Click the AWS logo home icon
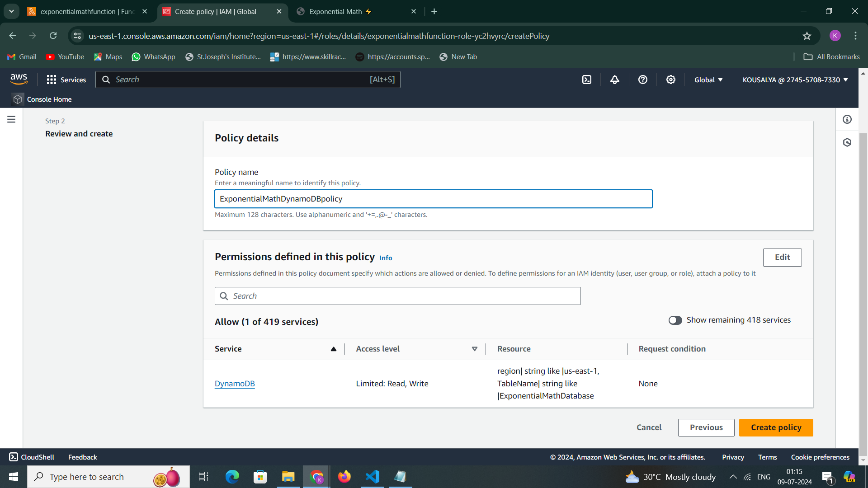The height and width of the screenshot is (488, 868). pos(19,79)
